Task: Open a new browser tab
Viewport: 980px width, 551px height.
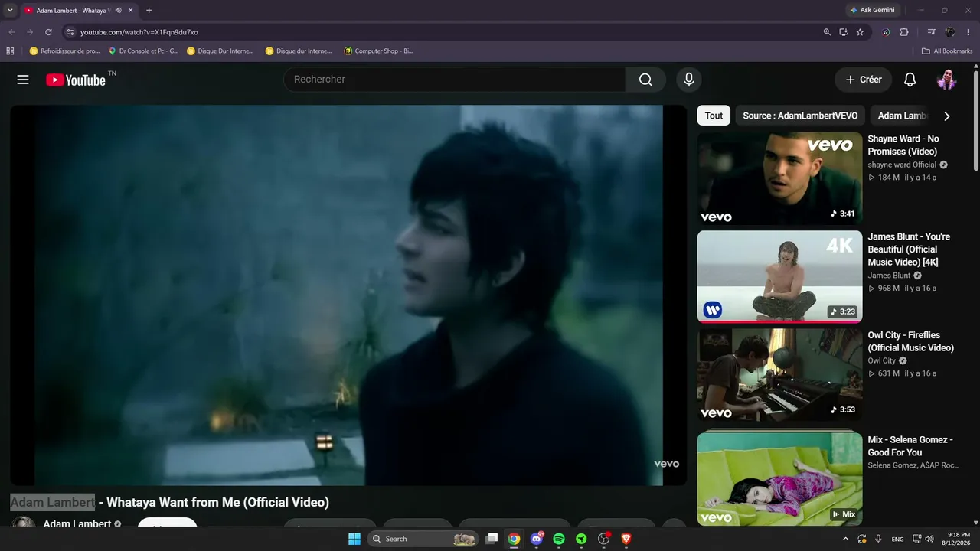Action: (x=149, y=11)
